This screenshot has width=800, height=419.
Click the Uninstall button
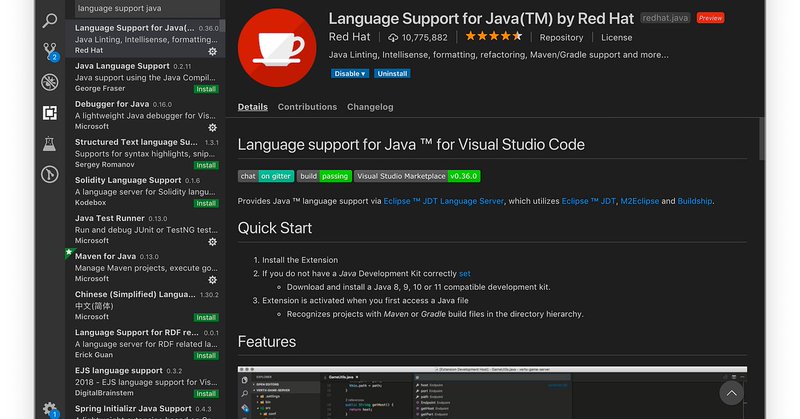click(392, 73)
